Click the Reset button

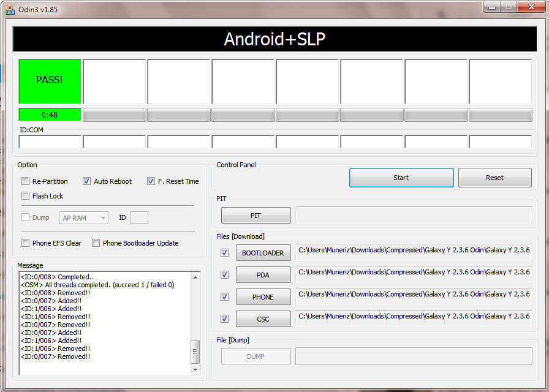point(494,178)
